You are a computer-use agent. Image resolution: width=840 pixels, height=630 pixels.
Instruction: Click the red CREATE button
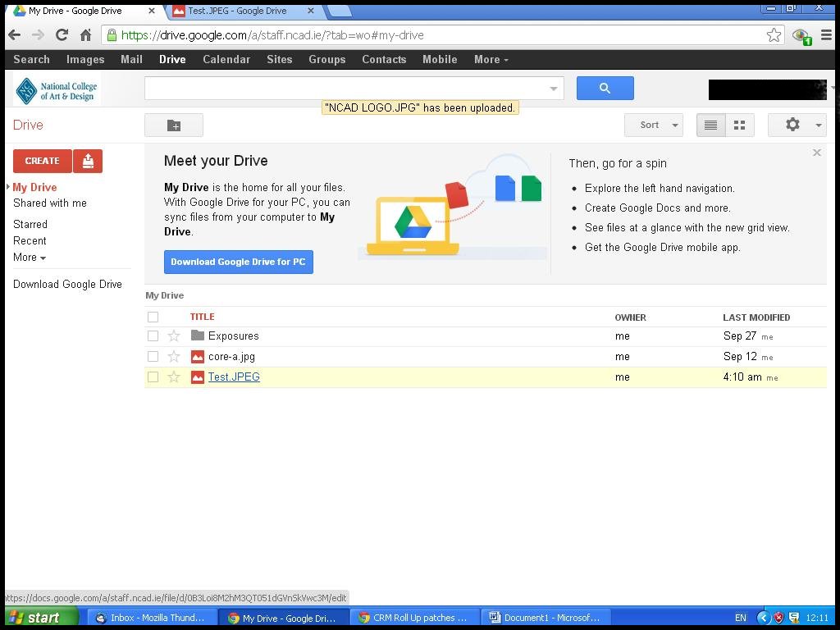click(x=43, y=161)
